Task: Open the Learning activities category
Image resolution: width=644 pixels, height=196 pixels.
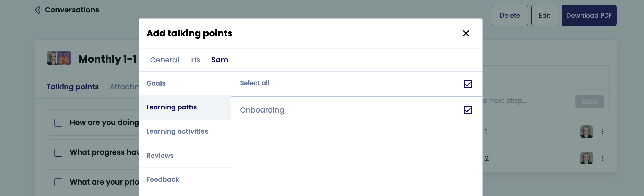Action: 177,132
